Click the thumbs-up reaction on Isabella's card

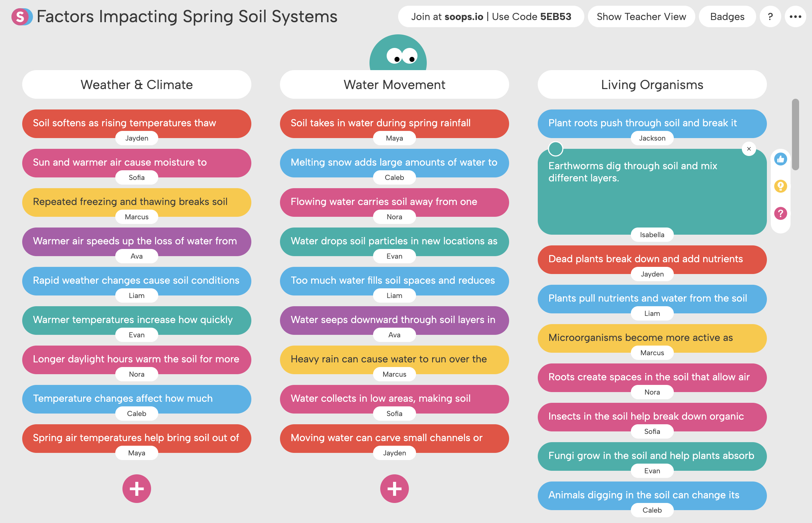click(x=780, y=159)
